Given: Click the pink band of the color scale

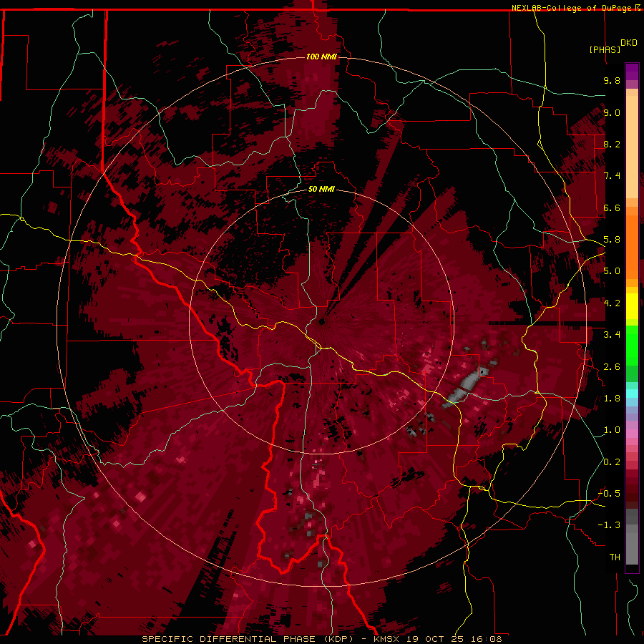Looking at the screenshot, I should [x=632, y=434].
